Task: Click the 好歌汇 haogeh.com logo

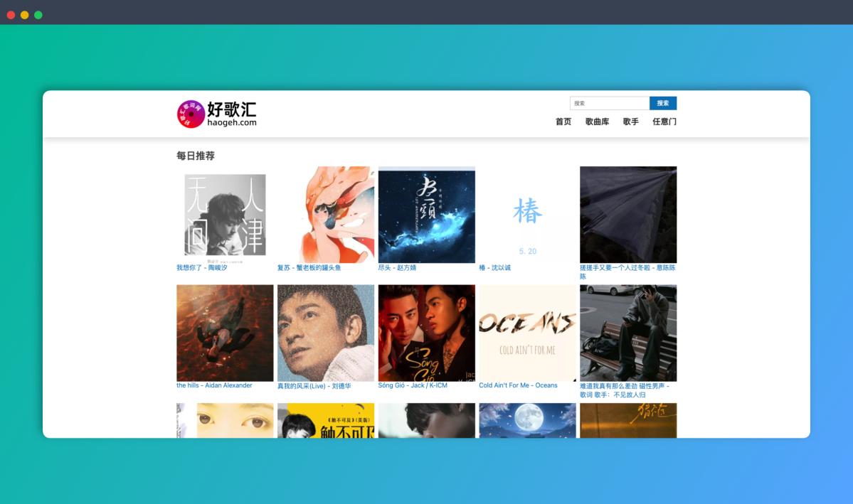Action: coord(216,114)
